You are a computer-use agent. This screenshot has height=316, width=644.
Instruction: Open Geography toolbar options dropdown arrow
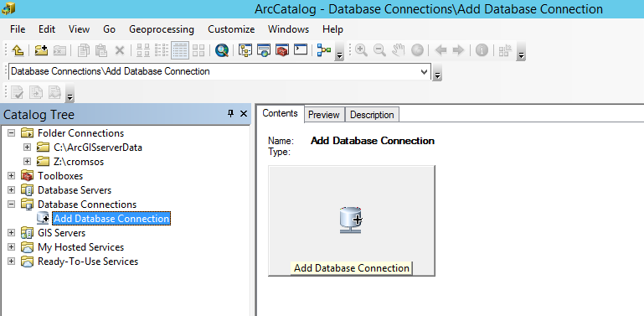(x=521, y=51)
